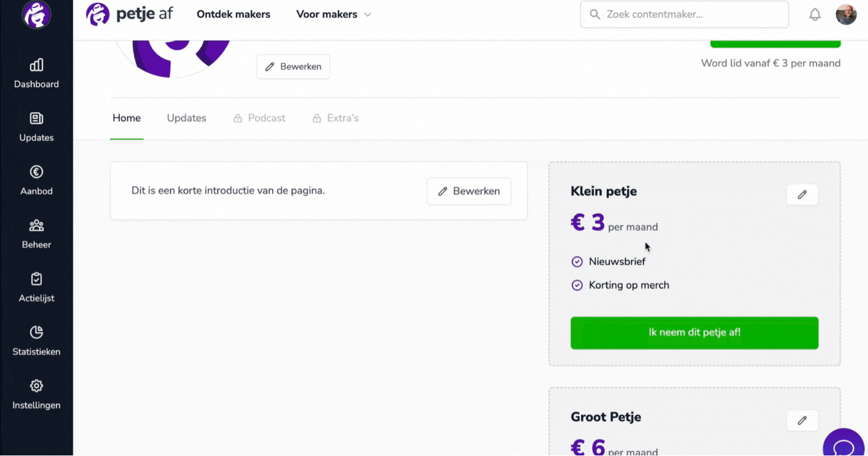Switch to the locked Podcast tab
868x456 pixels.
point(259,118)
